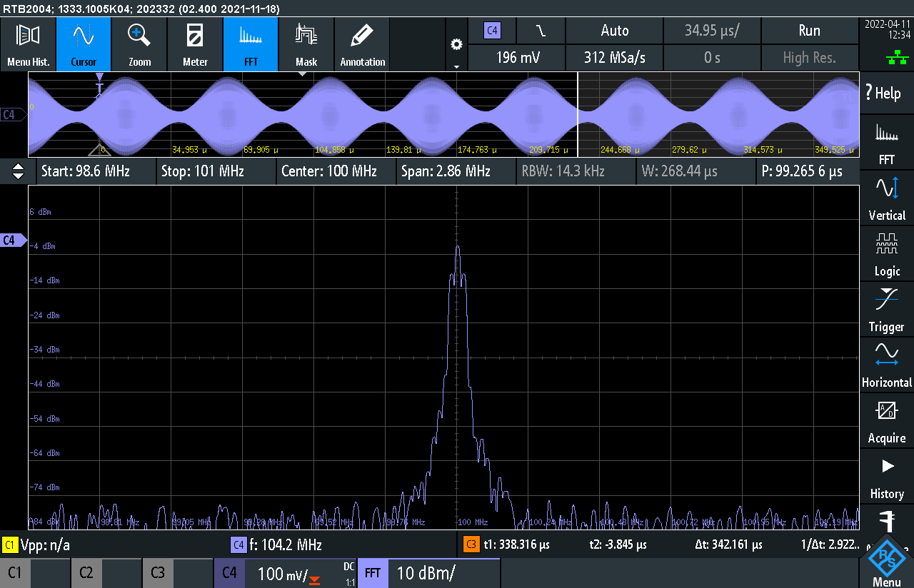
Task: Select the Annotation pencil tool
Action: 362,44
